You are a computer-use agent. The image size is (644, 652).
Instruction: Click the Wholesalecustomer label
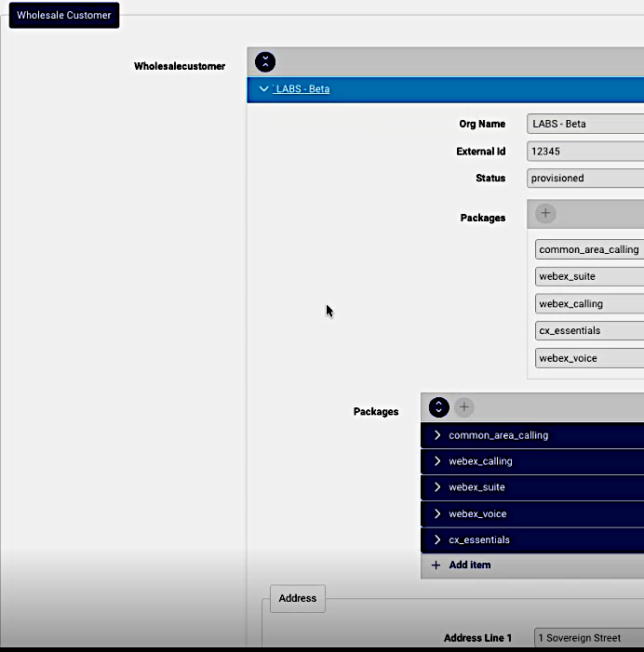click(x=180, y=66)
